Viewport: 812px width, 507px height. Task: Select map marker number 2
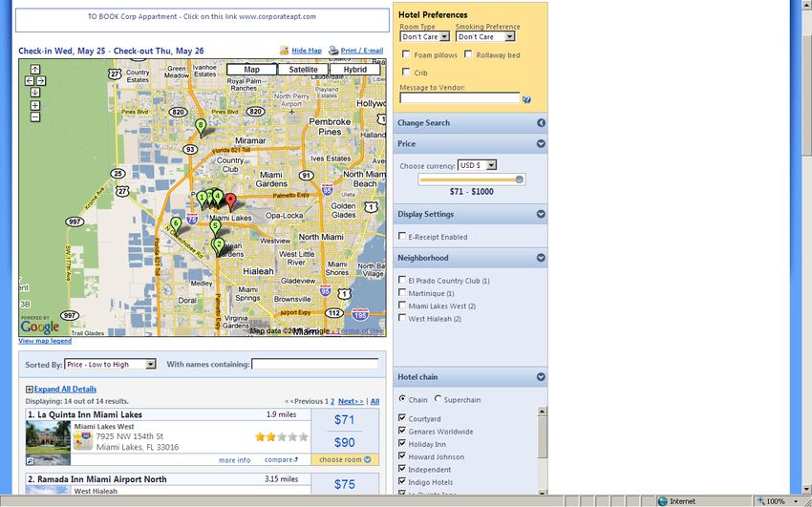[x=219, y=245]
